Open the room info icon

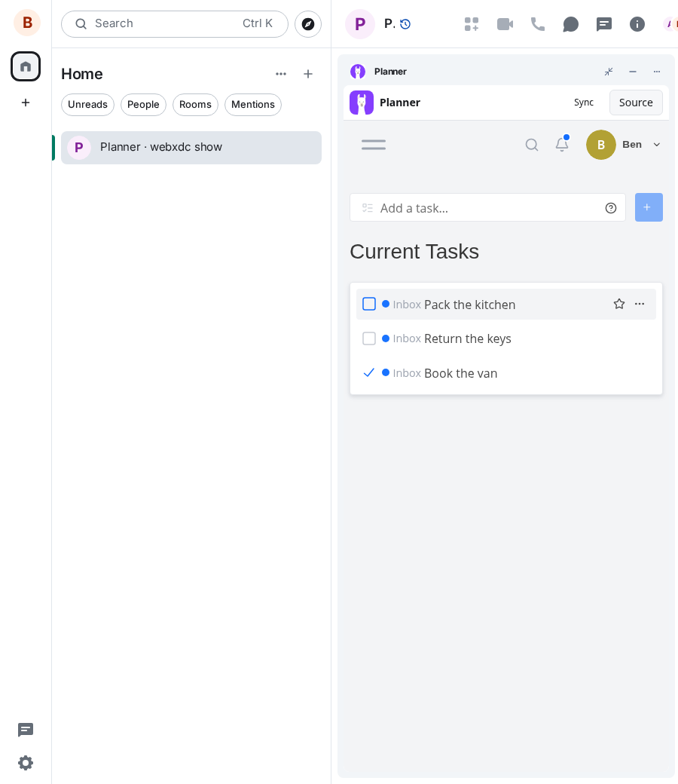637,24
